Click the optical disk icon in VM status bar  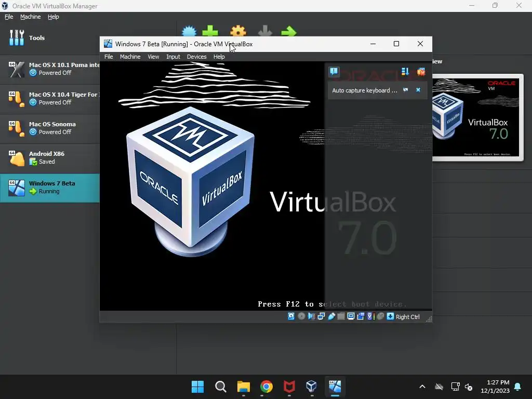[x=301, y=316]
